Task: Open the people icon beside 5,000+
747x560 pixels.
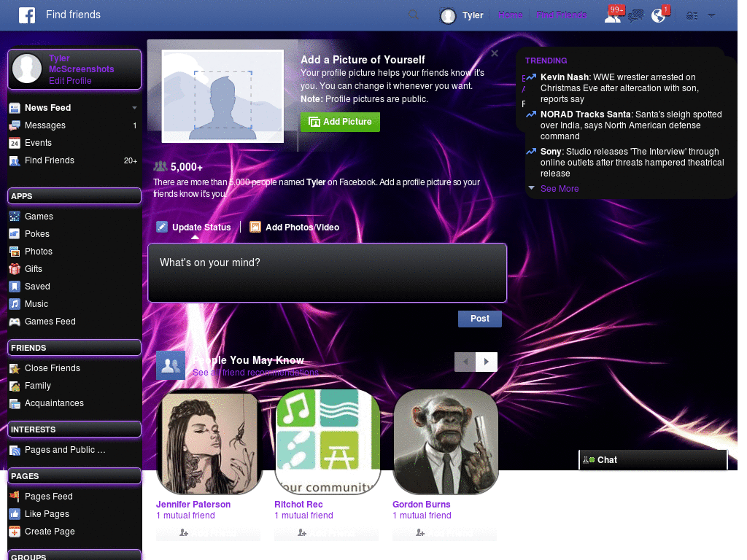Action: (160, 167)
